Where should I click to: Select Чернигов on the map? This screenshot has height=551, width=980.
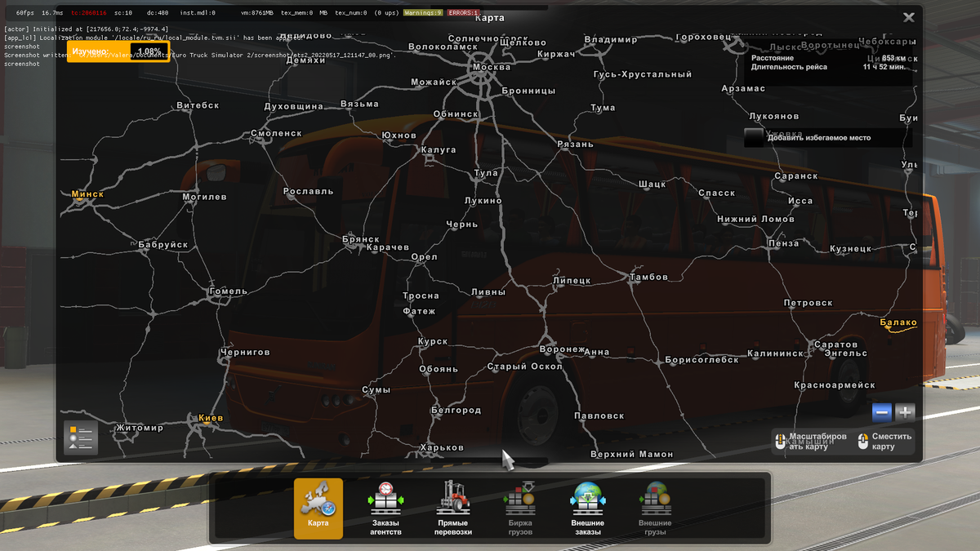pos(244,352)
